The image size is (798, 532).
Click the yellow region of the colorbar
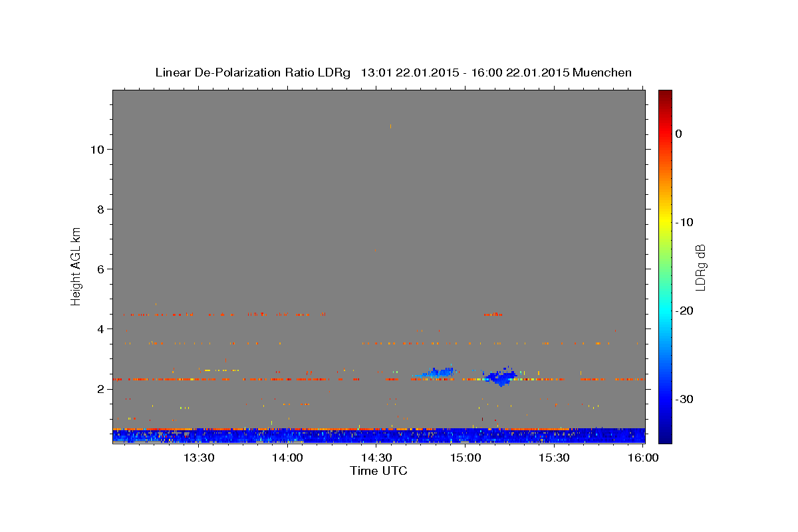coord(665,219)
